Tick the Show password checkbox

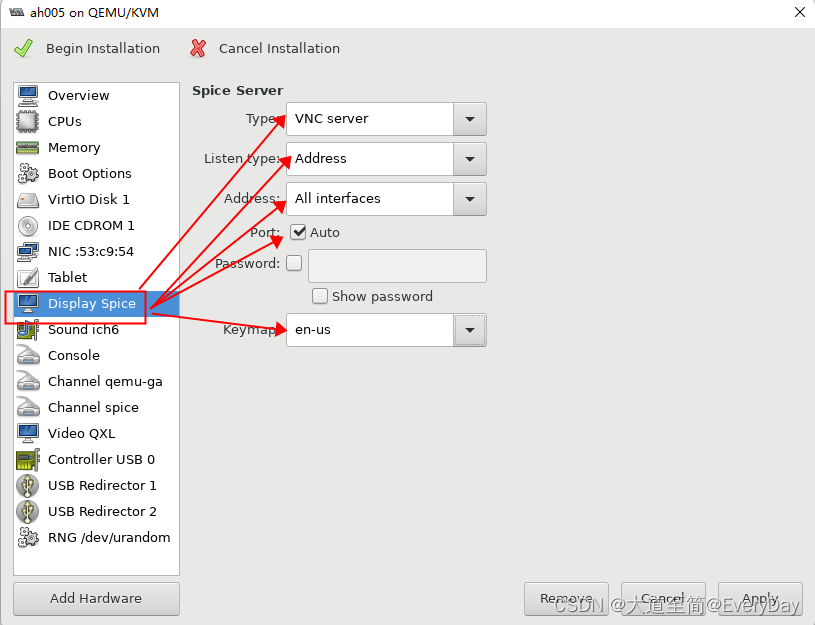point(320,296)
